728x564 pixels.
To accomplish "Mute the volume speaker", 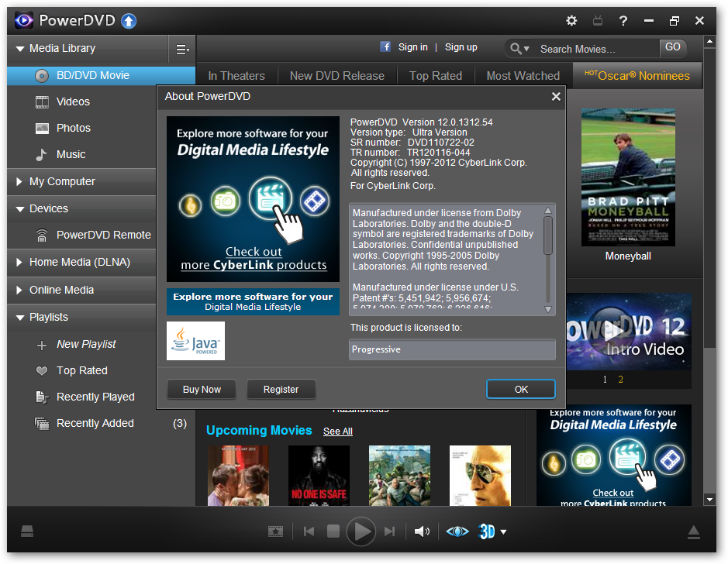I will 422,531.
